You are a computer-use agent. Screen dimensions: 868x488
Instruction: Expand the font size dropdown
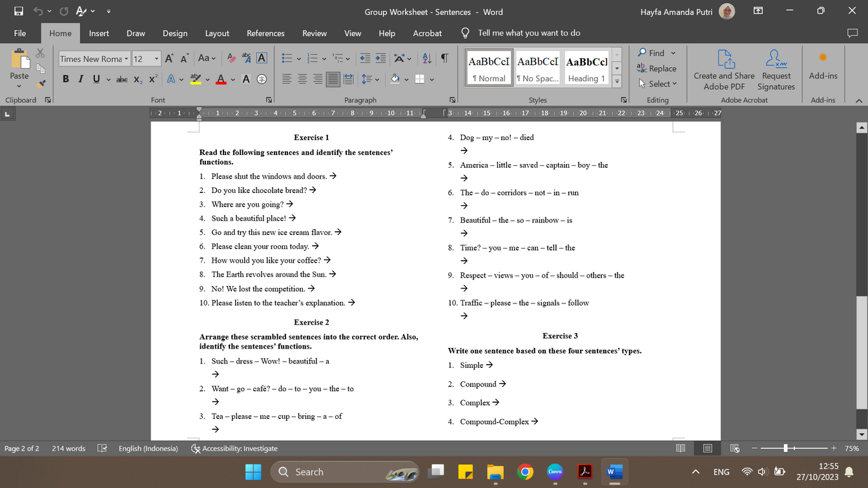coord(156,59)
